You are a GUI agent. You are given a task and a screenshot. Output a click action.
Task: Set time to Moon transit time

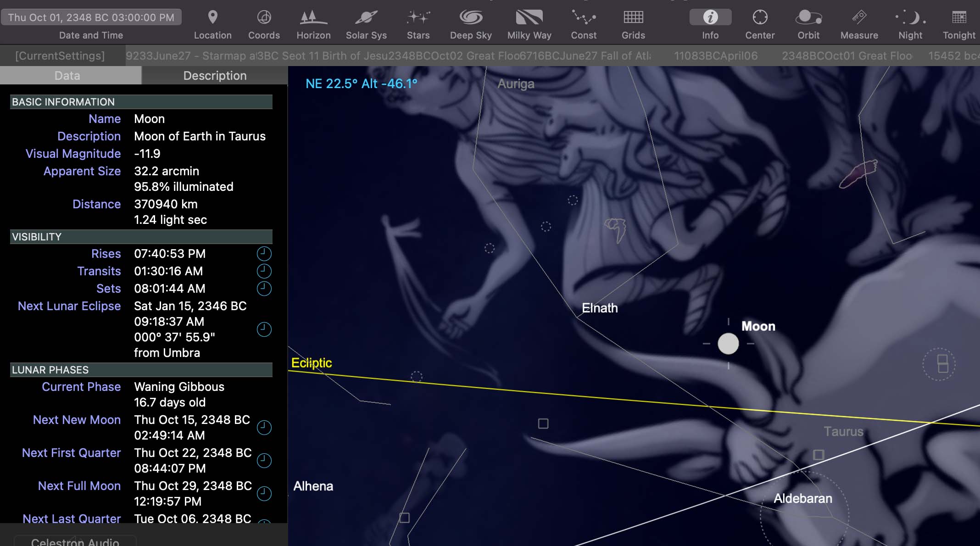coord(264,271)
